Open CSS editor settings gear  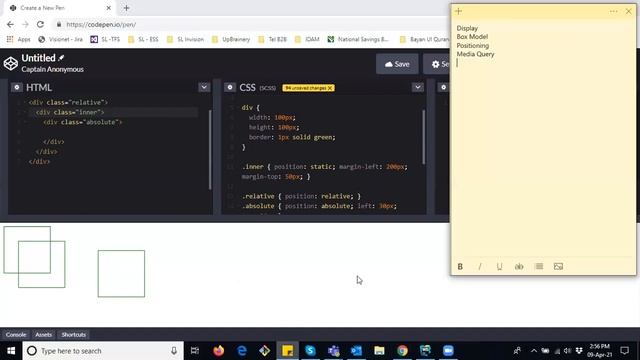tap(230, 87)
